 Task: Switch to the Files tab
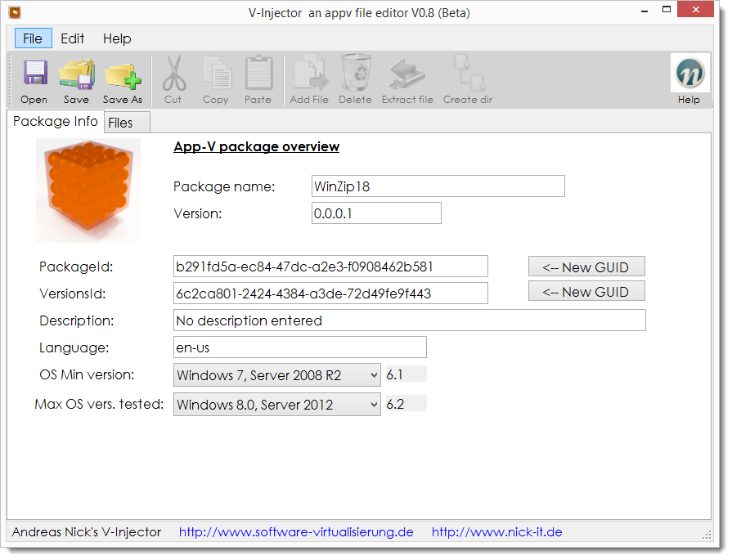(x=127, y=123)
